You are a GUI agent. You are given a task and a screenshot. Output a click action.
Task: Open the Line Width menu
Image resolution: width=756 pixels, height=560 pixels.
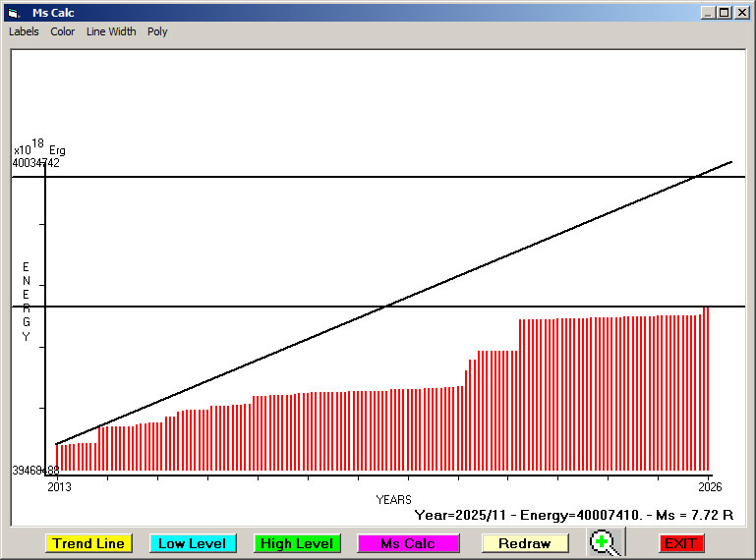[x=111, y=31]
